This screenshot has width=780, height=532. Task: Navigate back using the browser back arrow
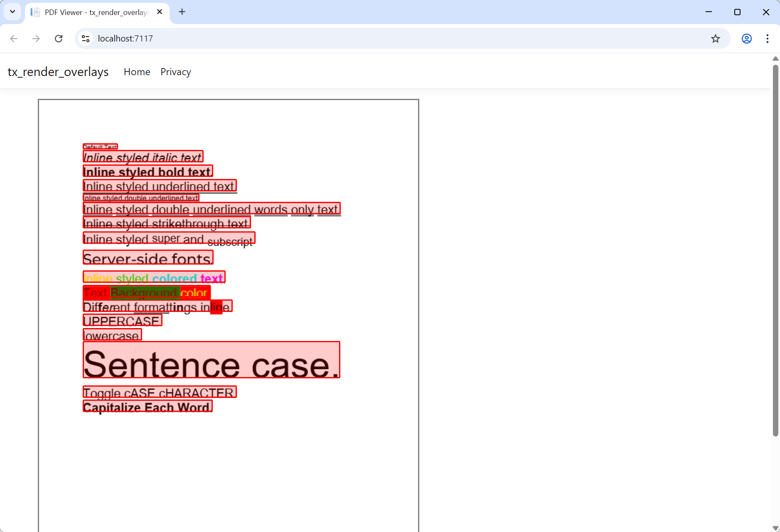pos(14,38)
